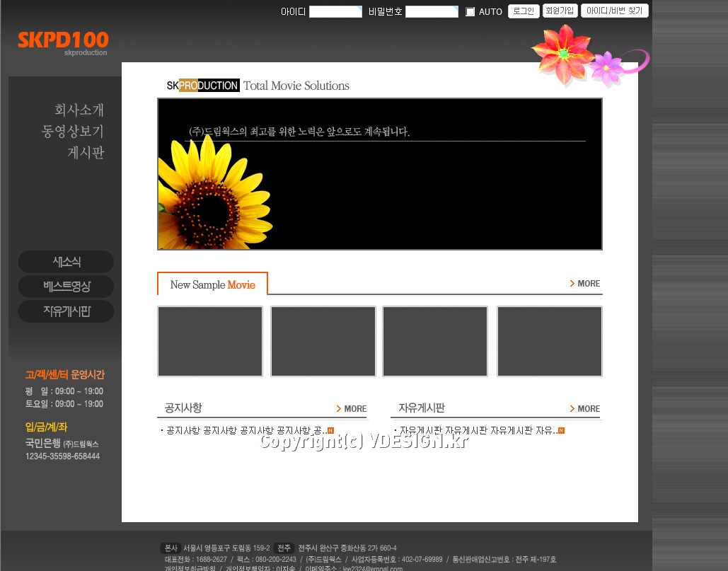728x571 pixels.
Task: Click the password (비밀번호) input field
Action: [432, 11]
